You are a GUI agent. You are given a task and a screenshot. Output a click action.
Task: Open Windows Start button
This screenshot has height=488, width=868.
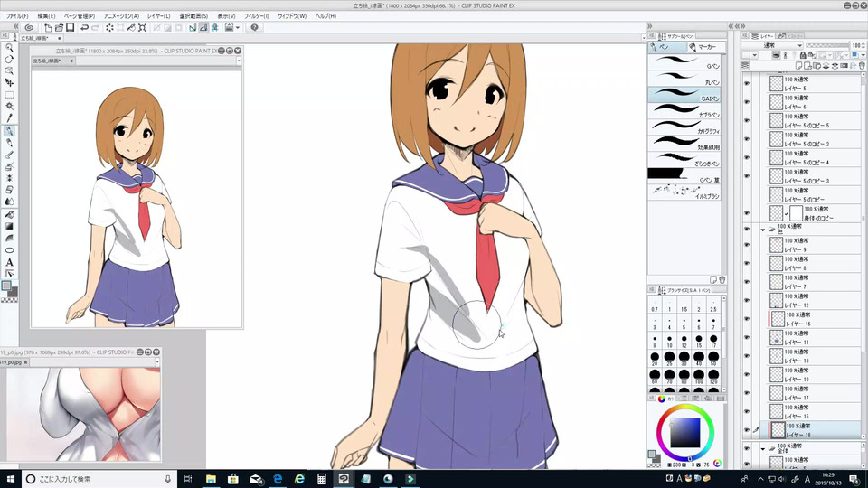click(x=10, y=479)
